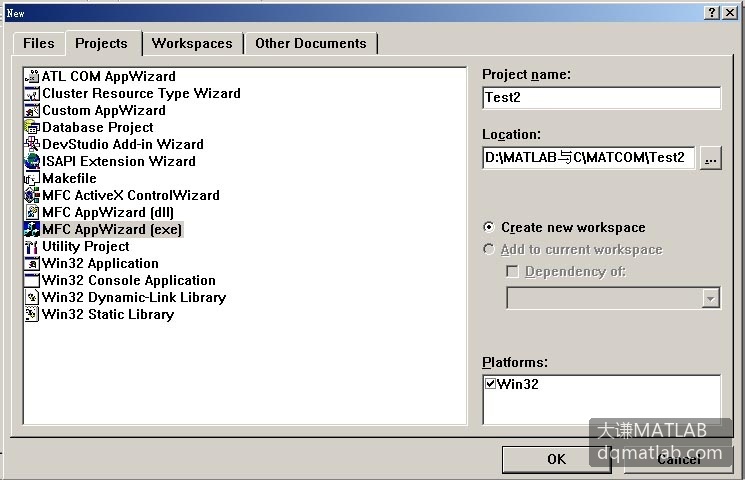Select the ATL COM AppWizard label
The width and height of the screenshot is (745, 480).
(x=109, y=77)
